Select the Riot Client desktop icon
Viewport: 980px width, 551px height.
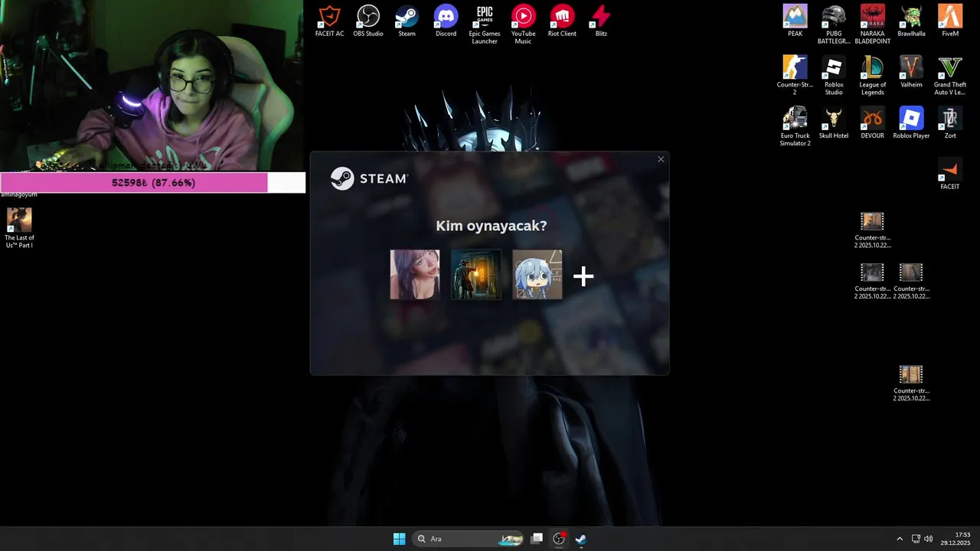point(562,21)
